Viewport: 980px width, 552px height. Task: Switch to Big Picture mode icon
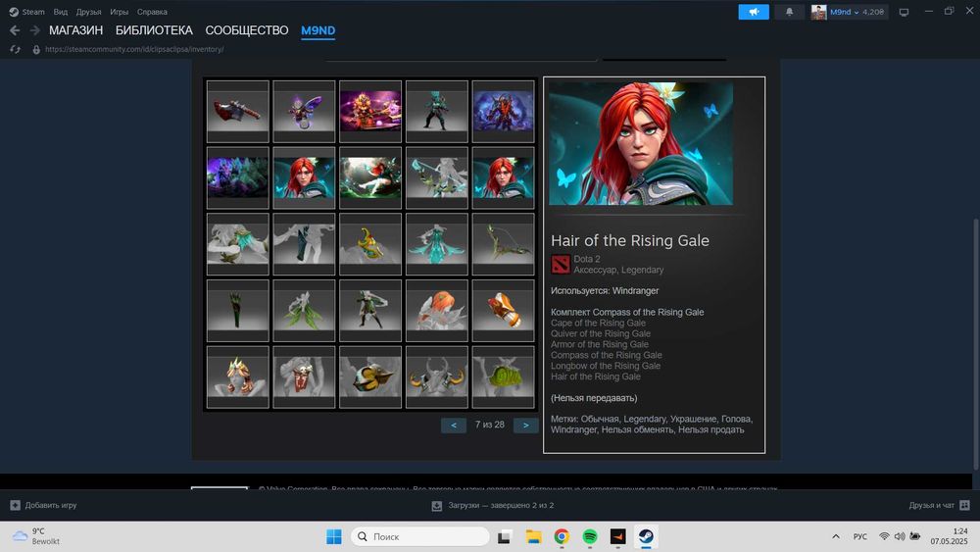(904, 11)
